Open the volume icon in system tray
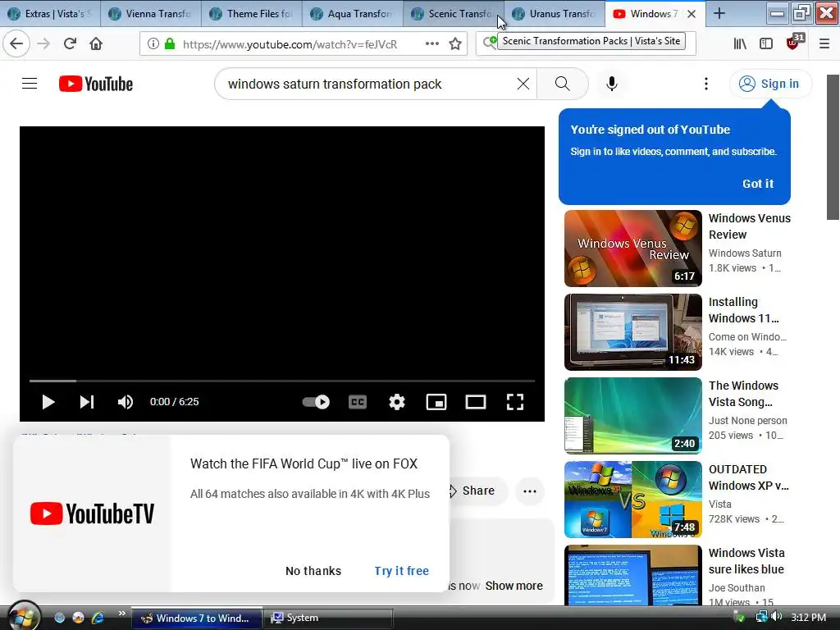Viewport: 840px width, 630px height. pyautogui.click(x=778, y=617)
